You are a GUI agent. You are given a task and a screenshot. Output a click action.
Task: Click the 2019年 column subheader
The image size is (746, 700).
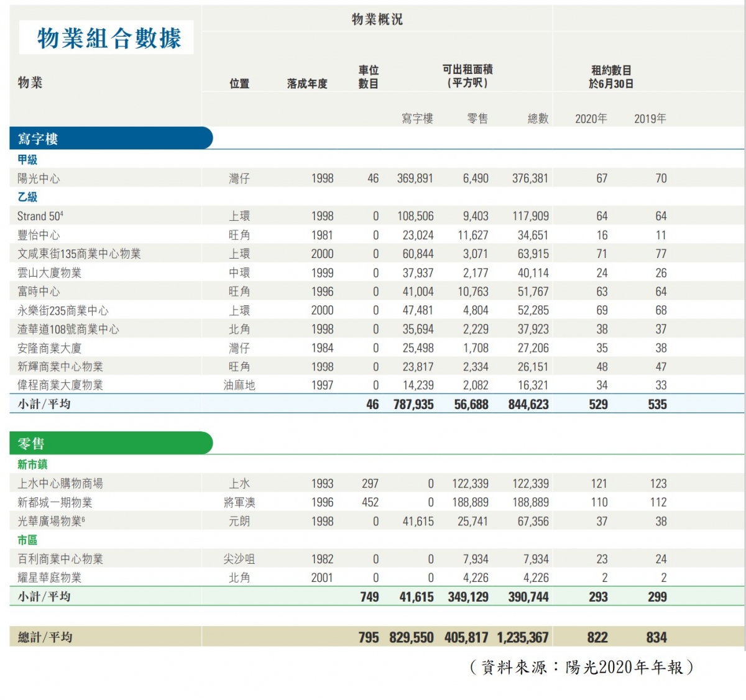(x=650, y=118)
